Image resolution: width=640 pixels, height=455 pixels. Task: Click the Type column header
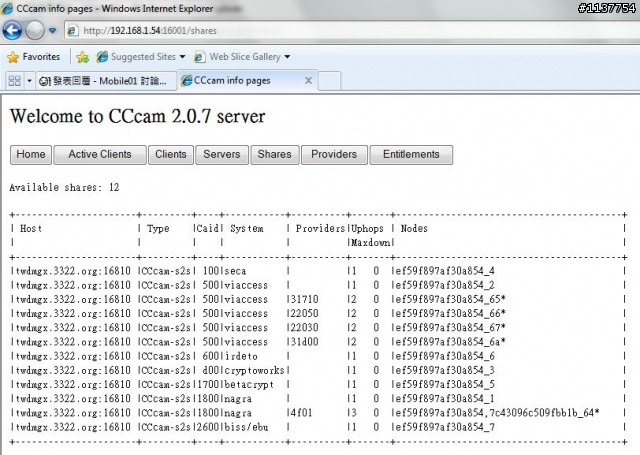pyautogui.click(x=158, y=229)
